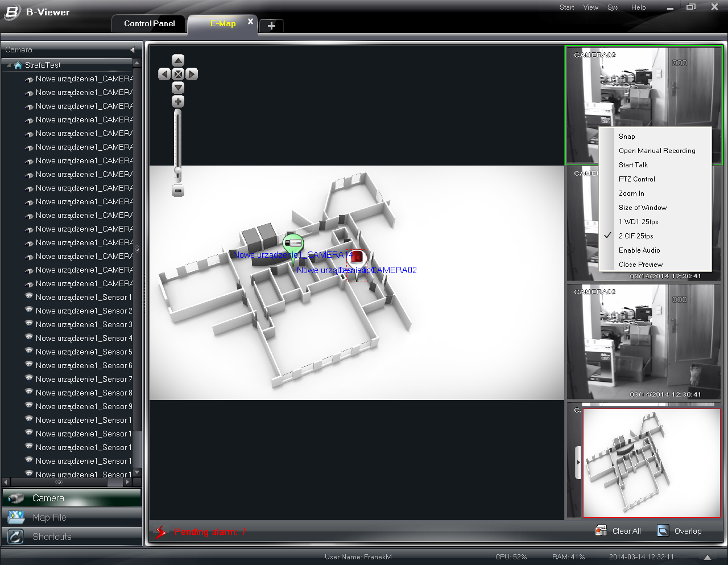This screenshot has height=565, width=728.
Task: Choose Snap from the context menu
Action: (627, 137)
